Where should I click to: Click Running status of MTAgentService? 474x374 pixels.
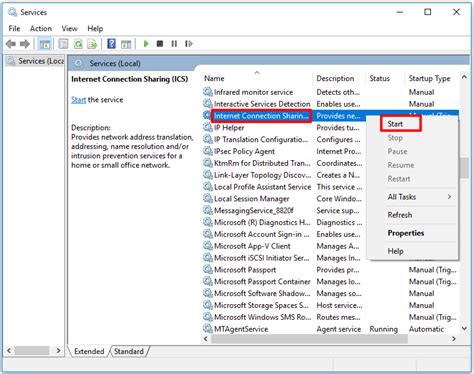383,329
